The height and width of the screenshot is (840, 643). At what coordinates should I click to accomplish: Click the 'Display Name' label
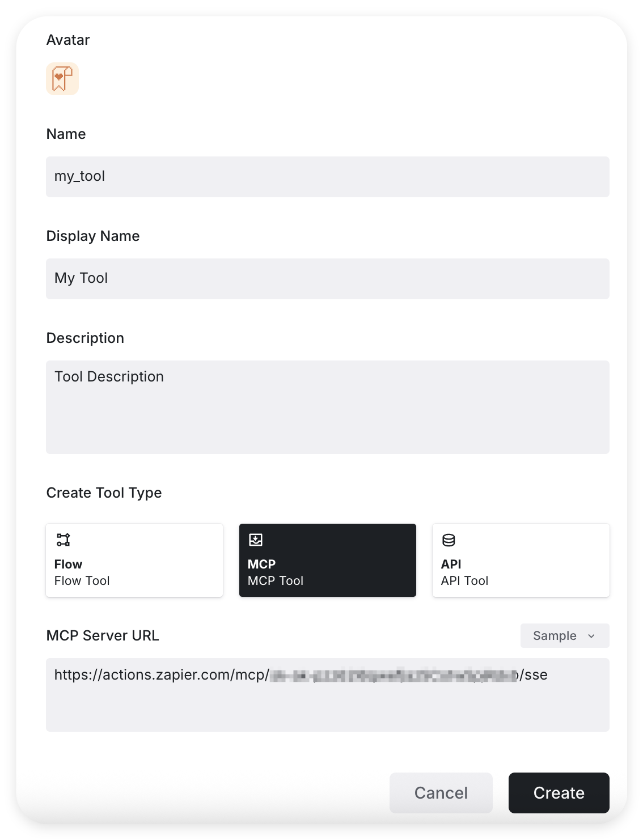pyautogui.click(x=93, y=236)
